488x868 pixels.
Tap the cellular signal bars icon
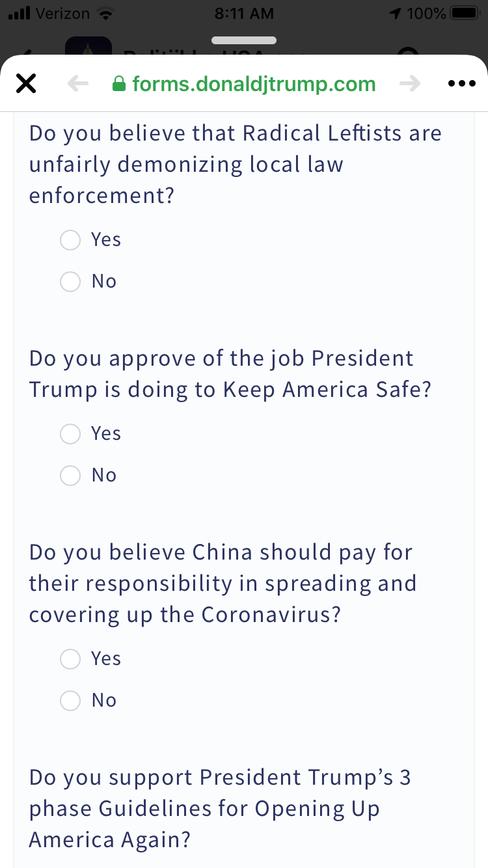20,14
